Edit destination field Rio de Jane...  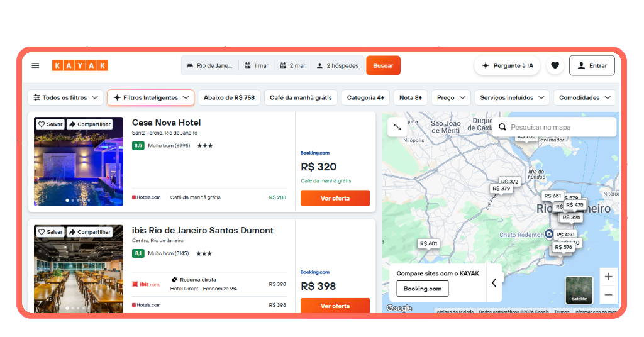210,65
